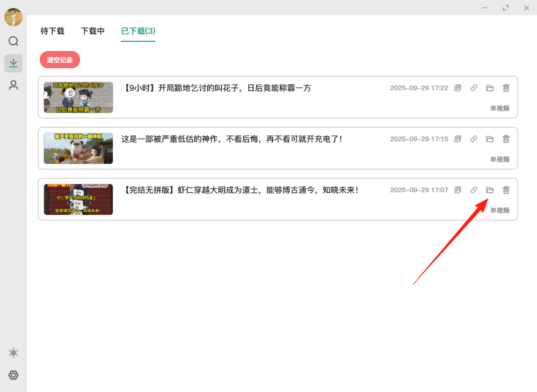The height and width of the screenshot is (392, 537).
Task: Open the folder for the second download
Action: coord(489,139)
